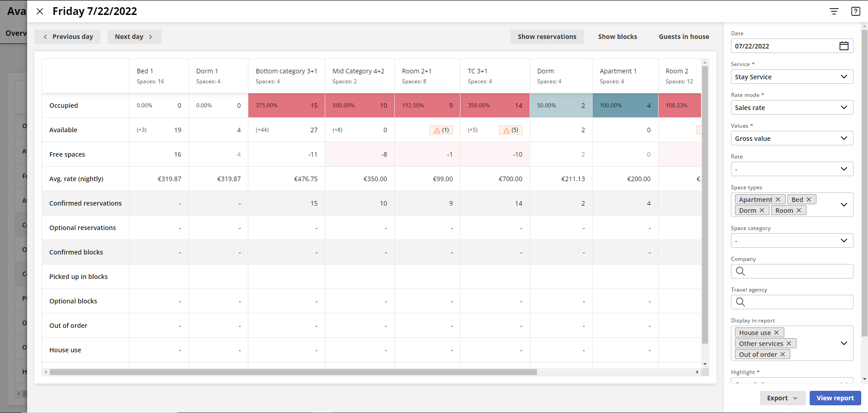Viewport: 868px width, 413px height.
Task: Click the Date input showing 07/22/2022
Action: pyautogui.click(x=778, y=46)
